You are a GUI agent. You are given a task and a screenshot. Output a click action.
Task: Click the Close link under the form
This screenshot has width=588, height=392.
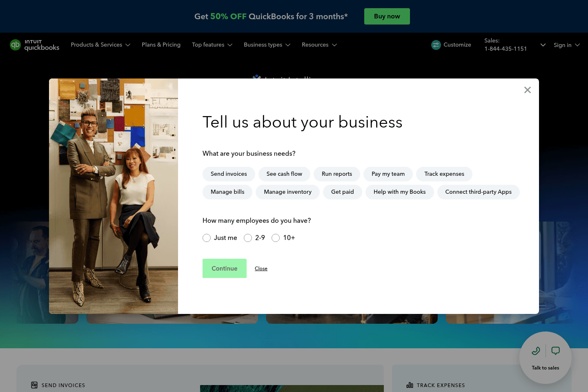pyautogui.click(x=261, y=269)
